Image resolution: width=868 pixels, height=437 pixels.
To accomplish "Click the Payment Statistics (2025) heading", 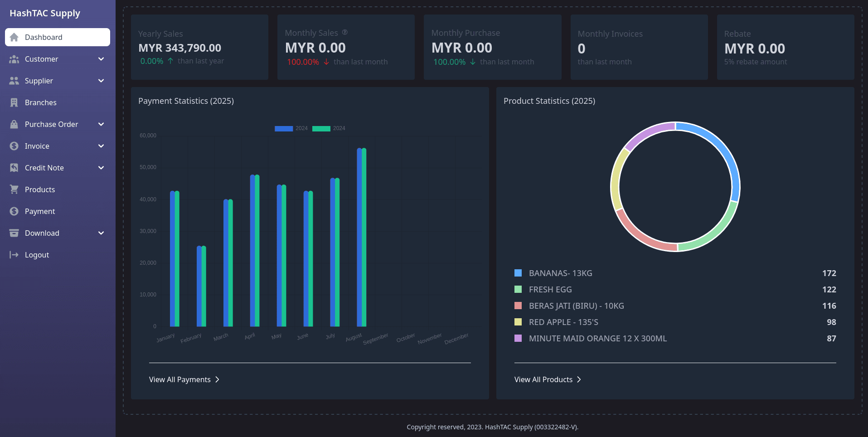I will 186,101.
